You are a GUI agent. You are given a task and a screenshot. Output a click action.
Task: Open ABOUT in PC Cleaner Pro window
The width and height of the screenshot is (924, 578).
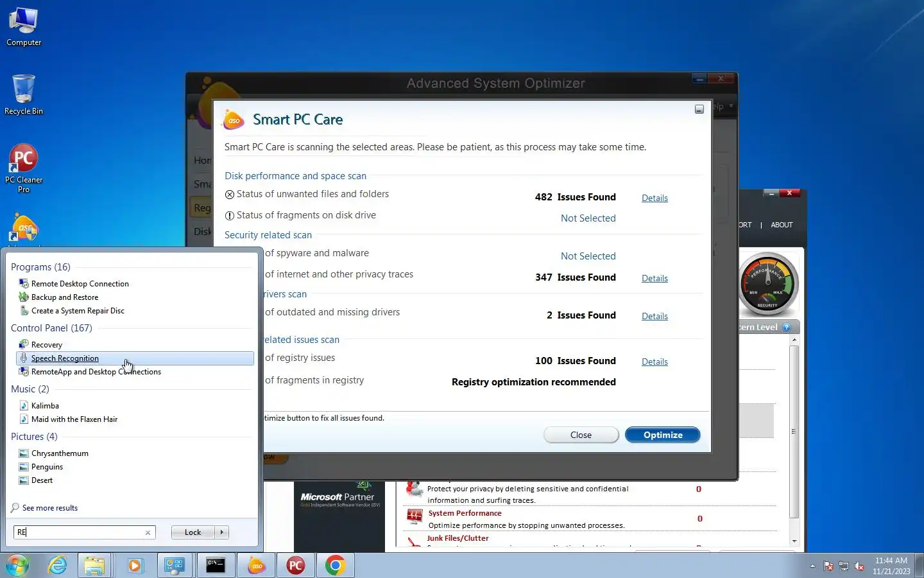click(781, 225)
